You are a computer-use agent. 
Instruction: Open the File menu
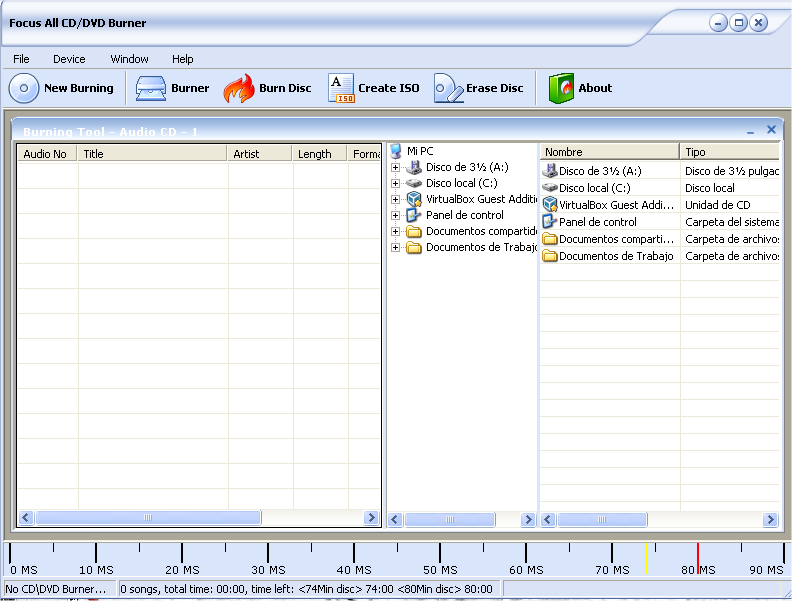click(21, 59)
